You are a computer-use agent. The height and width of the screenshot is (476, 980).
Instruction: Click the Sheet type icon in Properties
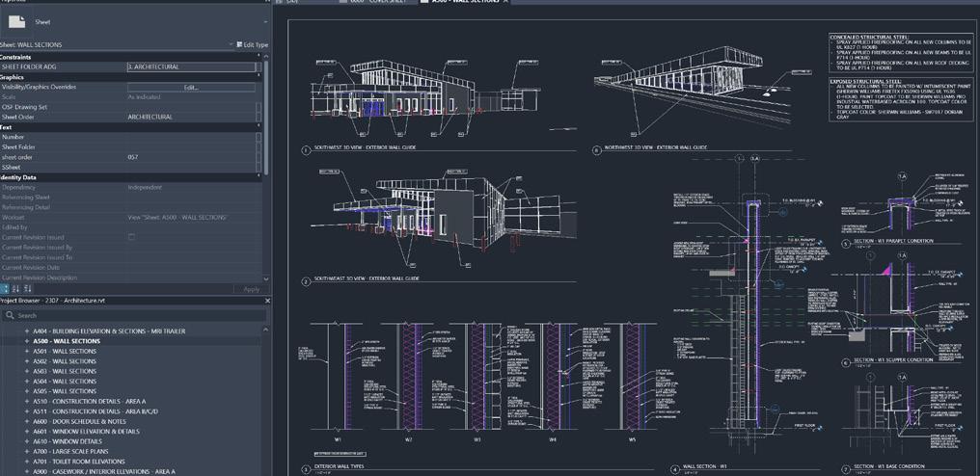coord(16,22)
